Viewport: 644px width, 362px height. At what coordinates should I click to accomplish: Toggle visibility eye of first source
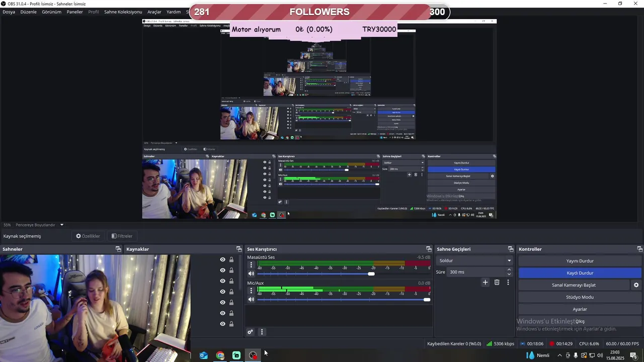(x=222, y=260)
